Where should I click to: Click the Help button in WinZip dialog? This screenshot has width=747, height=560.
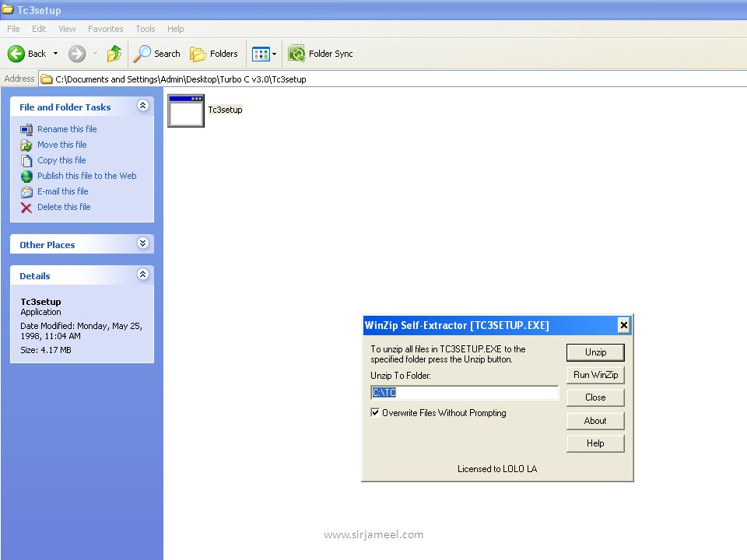tap(595, 443)
